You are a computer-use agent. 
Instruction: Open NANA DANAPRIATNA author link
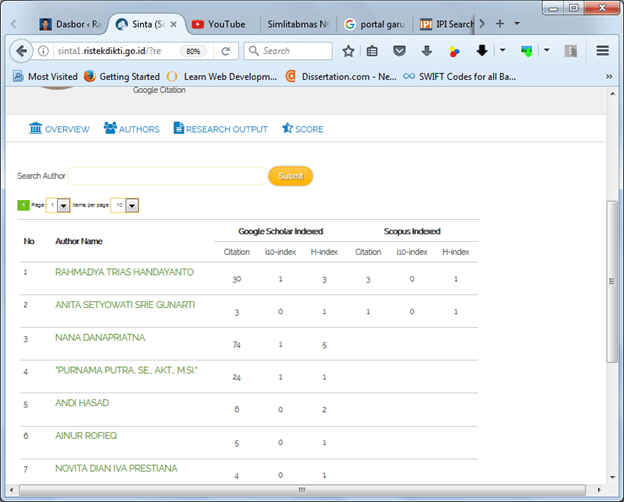[100, 338]
